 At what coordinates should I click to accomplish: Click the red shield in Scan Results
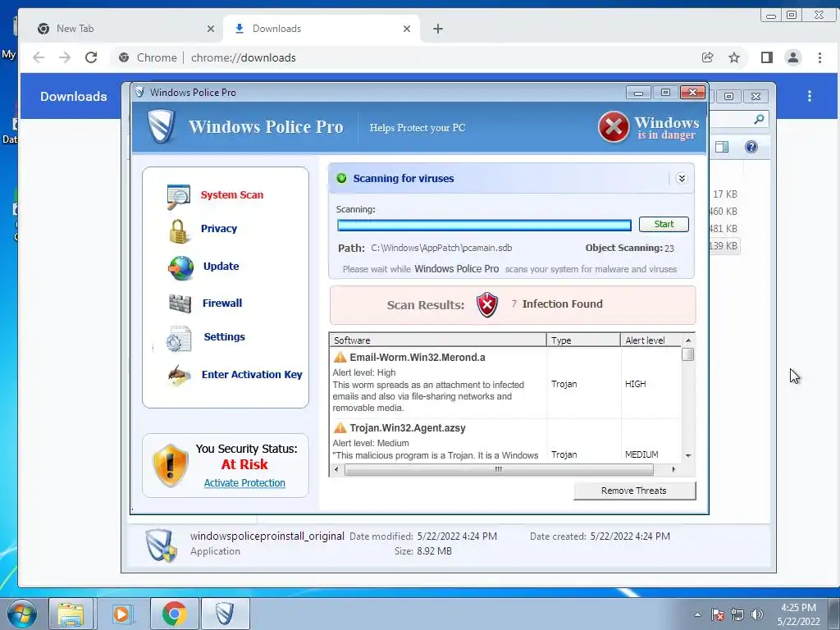[x=487, y=305]
